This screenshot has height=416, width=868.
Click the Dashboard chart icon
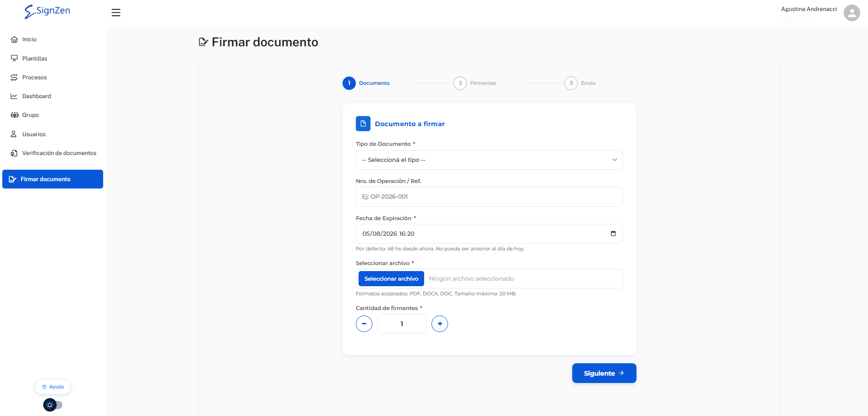tap(14, 96)
